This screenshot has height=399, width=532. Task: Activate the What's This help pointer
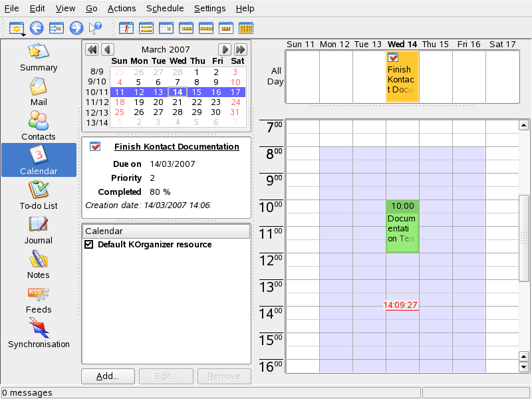95,28
